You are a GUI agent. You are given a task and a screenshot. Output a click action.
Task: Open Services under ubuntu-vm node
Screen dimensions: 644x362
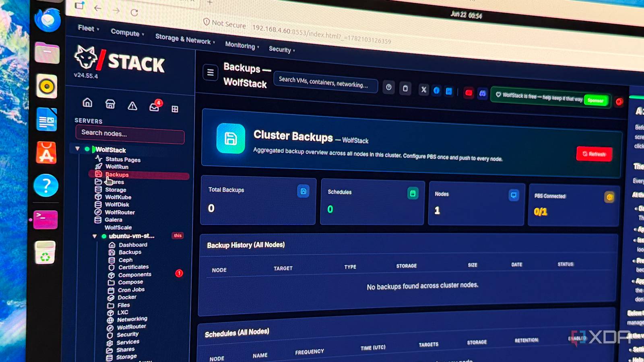pyautogui.click(x=128, y=342)
